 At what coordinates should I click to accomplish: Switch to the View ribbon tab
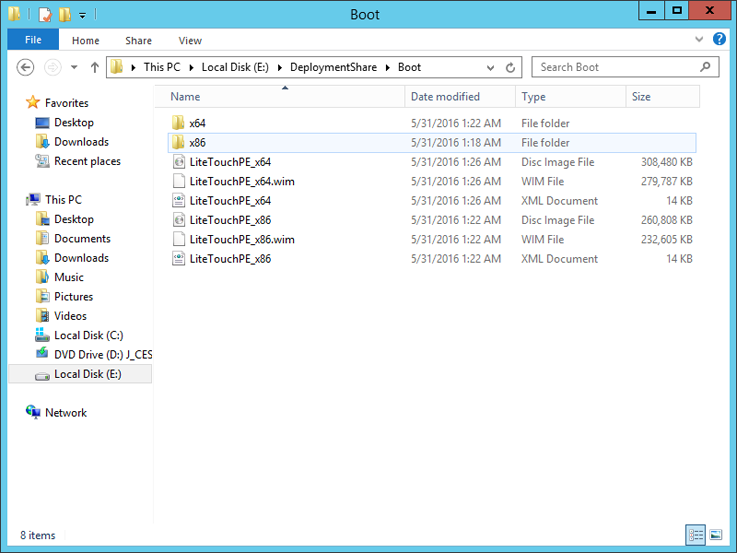[190, 40]
